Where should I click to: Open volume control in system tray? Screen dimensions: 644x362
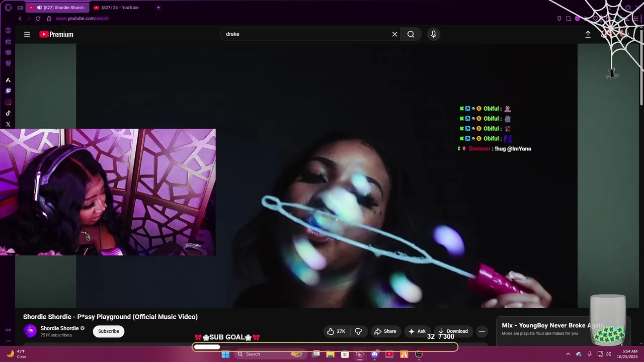click(x=608, y=354)
